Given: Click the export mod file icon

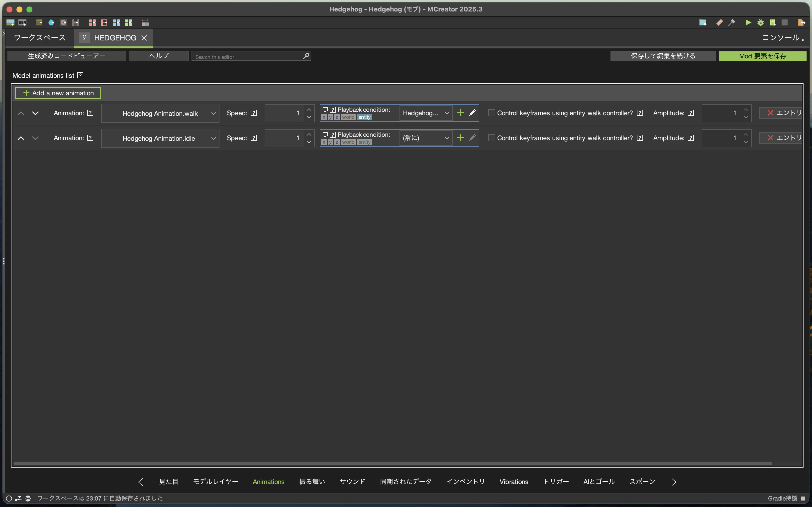Looking at the screenshot, I should (801, 22).
